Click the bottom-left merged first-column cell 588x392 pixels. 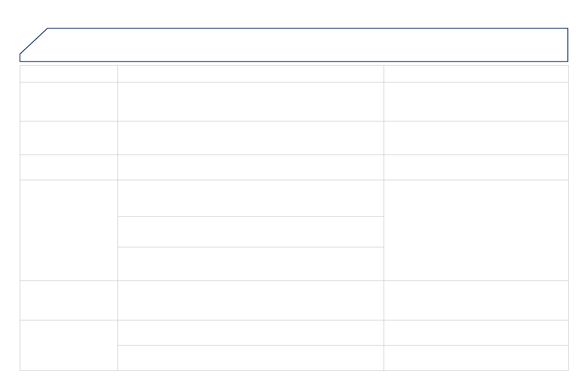[69, 345]
